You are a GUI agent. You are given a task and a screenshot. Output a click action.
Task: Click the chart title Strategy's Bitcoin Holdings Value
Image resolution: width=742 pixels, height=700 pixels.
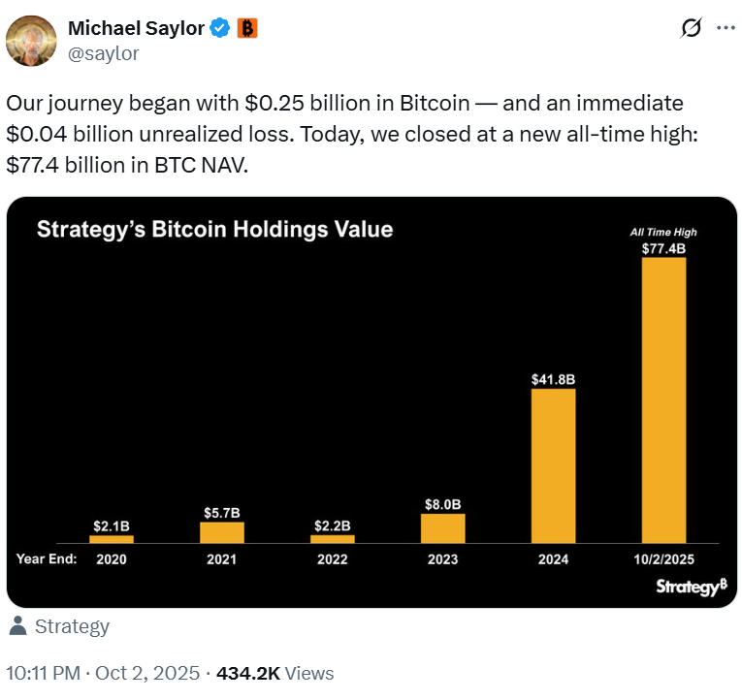(x=214, y=230)
